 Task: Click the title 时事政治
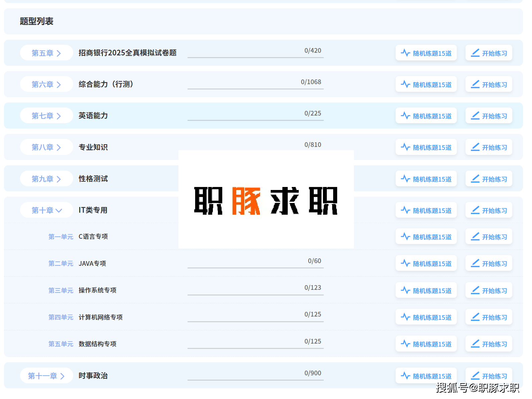click(x=93, y=376)
